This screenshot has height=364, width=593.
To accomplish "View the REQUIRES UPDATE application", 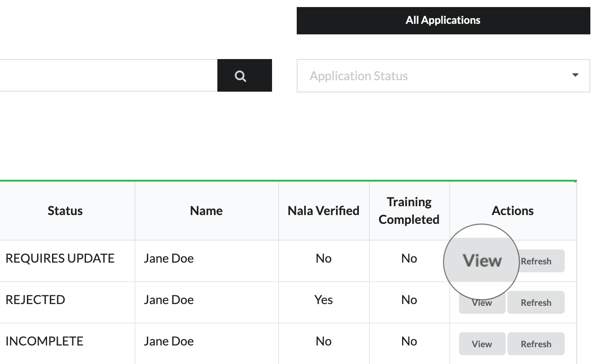I will pyautogui.click(x=482, y=261).
